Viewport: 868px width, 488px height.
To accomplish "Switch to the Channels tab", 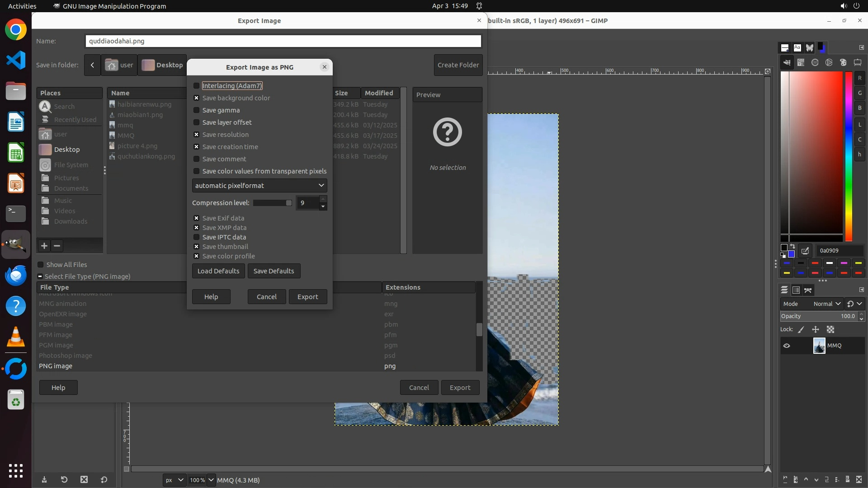I will [x=796, y=290].
